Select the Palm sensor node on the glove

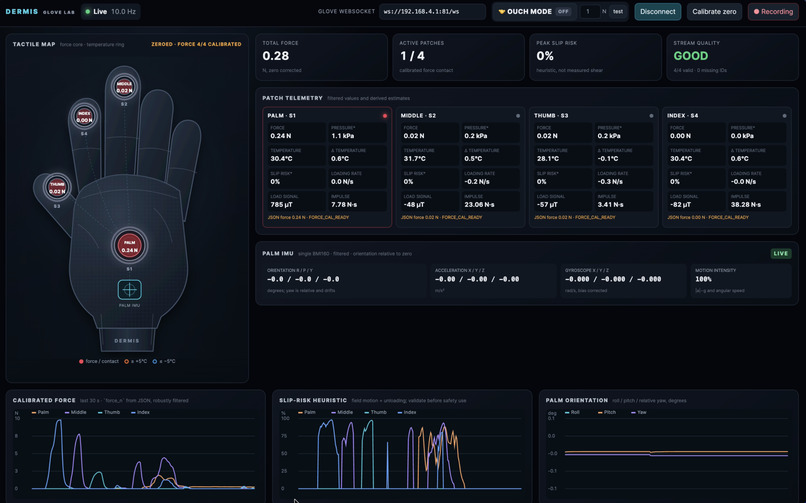130,245
